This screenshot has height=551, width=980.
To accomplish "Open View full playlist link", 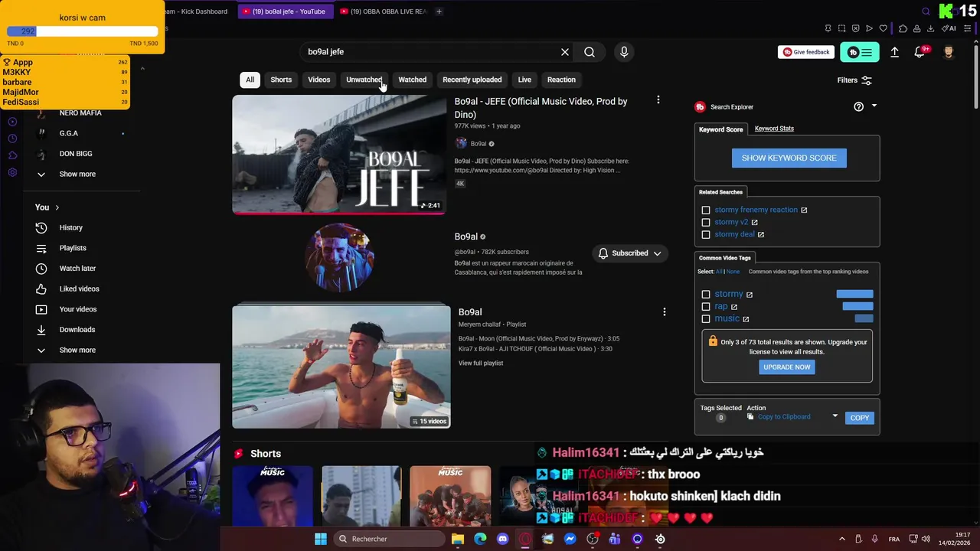I will point(481,363).
